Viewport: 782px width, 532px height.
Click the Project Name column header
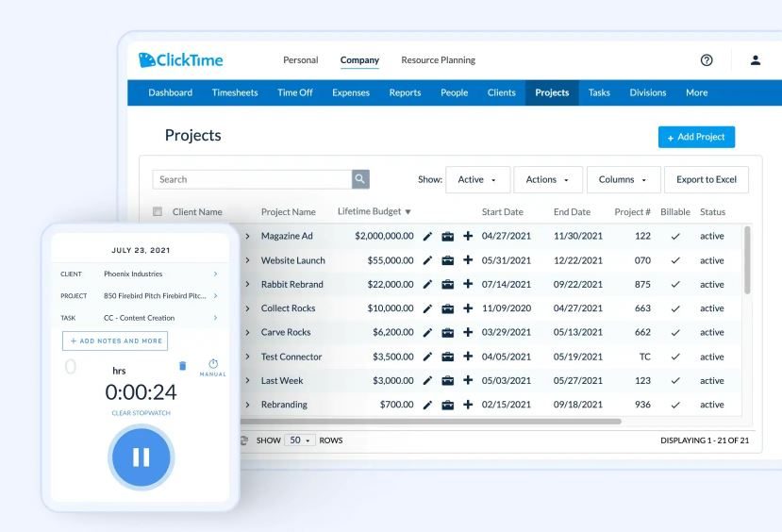[x=289, y=212]
